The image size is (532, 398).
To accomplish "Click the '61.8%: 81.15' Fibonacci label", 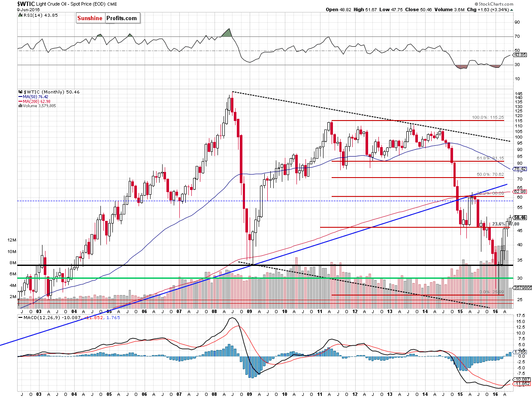I will click(491, 158).
